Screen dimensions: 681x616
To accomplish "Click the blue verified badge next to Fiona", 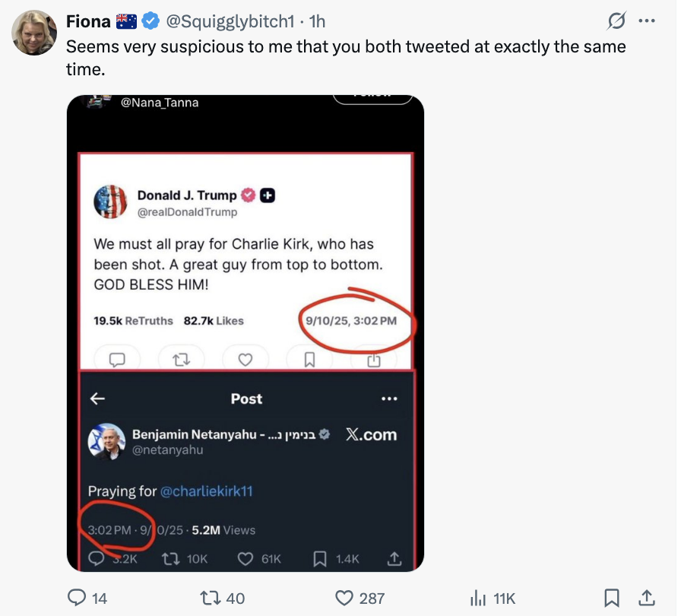I will click(x=150, y=21).
